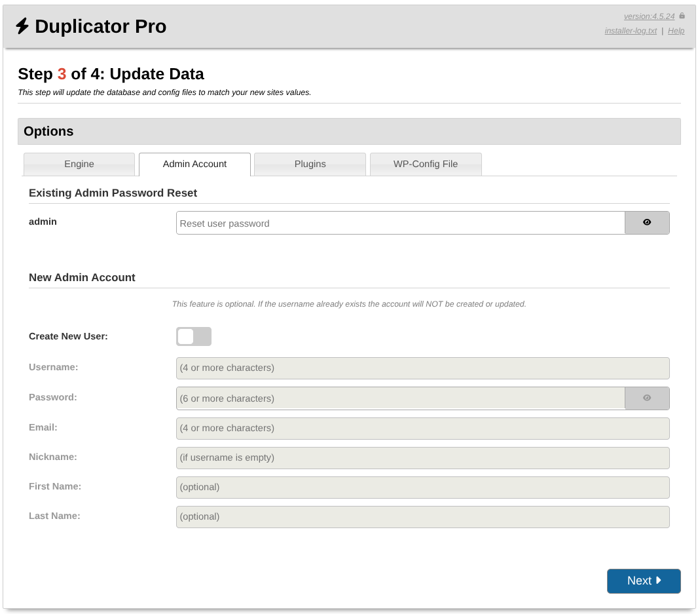
Task: Click the Last Name field
Action: 422,517
